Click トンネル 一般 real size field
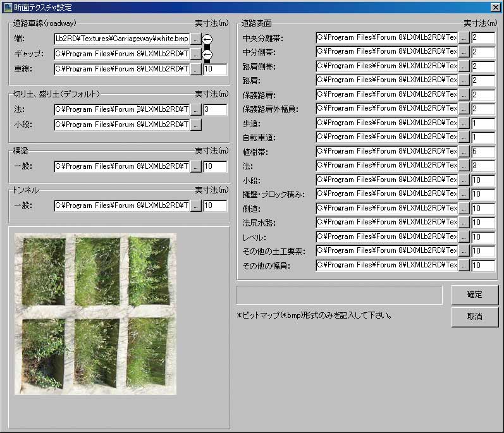 (215, 205)
